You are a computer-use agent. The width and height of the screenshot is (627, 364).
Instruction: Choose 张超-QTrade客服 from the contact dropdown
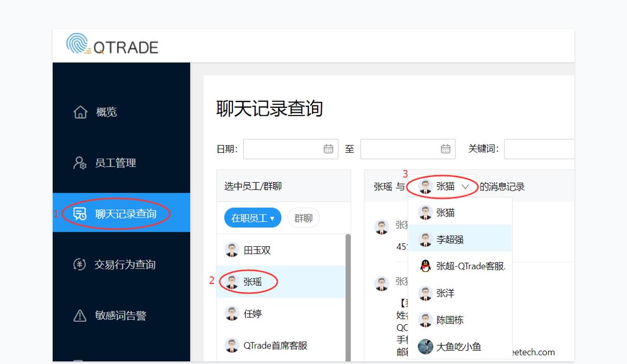click(460, 266)
